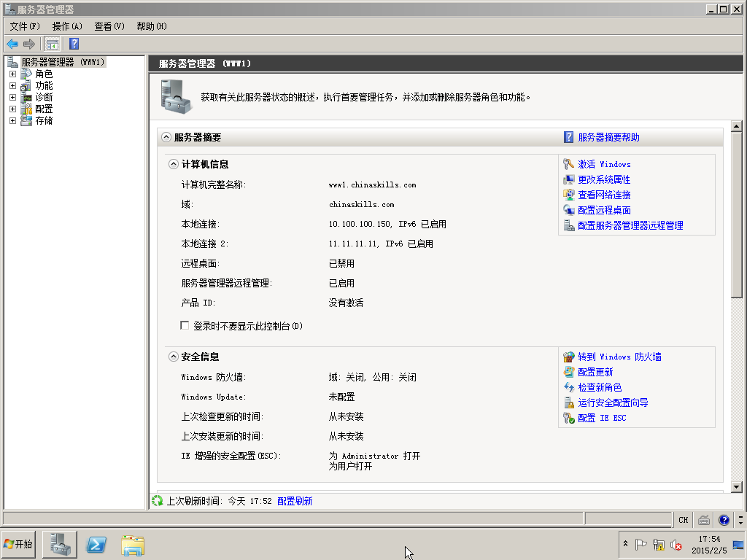Expand the 存储 tree node
The height and width of the screenshot is (560, 747).
click(x=13, y=120)
